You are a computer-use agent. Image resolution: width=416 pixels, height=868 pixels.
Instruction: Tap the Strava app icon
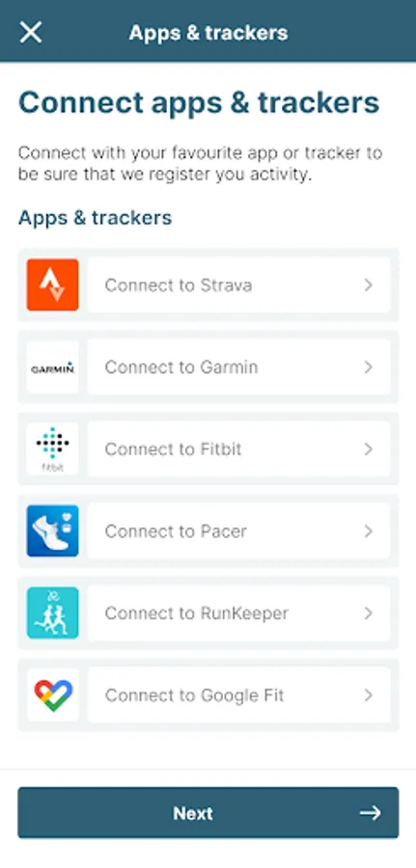click(x=53, y=285)
